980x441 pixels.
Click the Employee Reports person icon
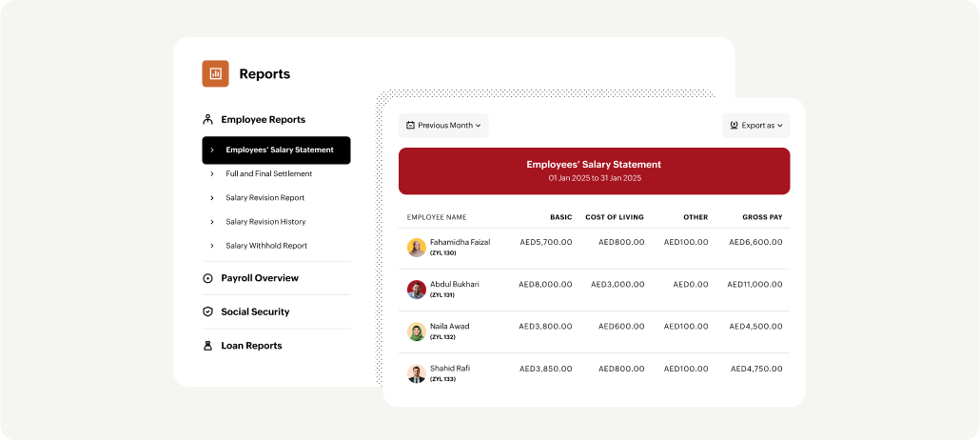207,120
